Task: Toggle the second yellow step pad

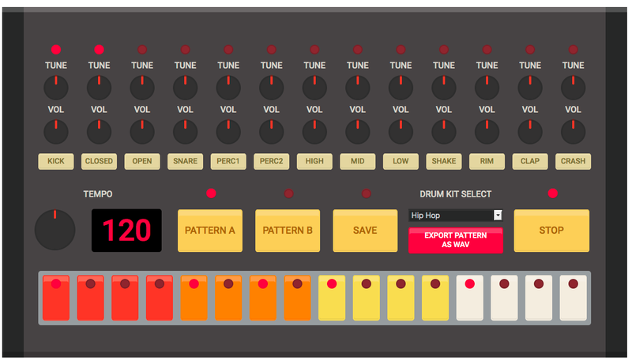Action: tap(367, 298)
